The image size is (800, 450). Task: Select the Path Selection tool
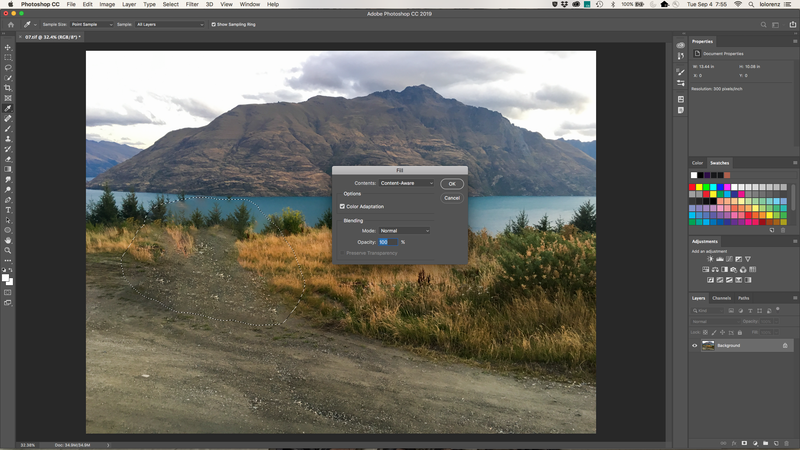pyautogui.click(x=8, y=220)
